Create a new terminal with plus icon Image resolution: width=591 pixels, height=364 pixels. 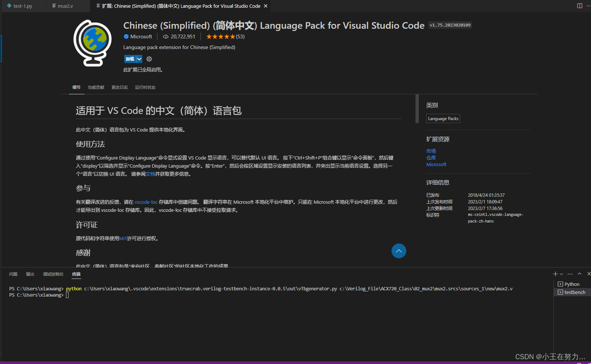pyautogui.click(x=555, y=274)
